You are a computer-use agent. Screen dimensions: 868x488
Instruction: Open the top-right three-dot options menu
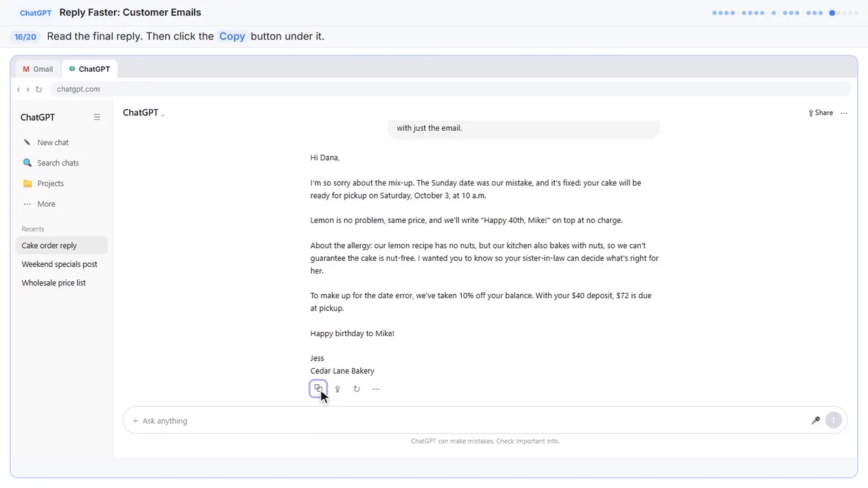pos(844,113)
